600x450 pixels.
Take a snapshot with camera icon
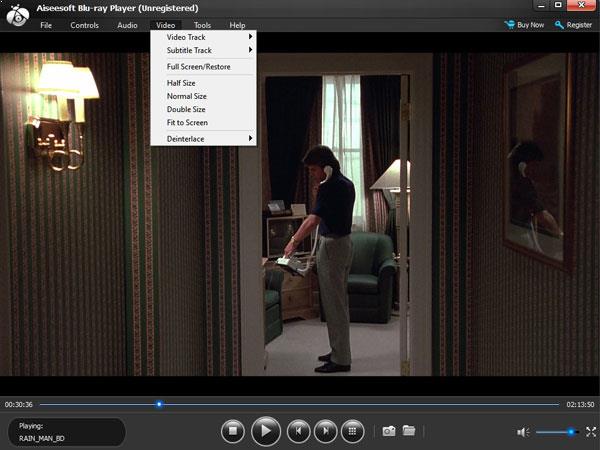[389, 431]
